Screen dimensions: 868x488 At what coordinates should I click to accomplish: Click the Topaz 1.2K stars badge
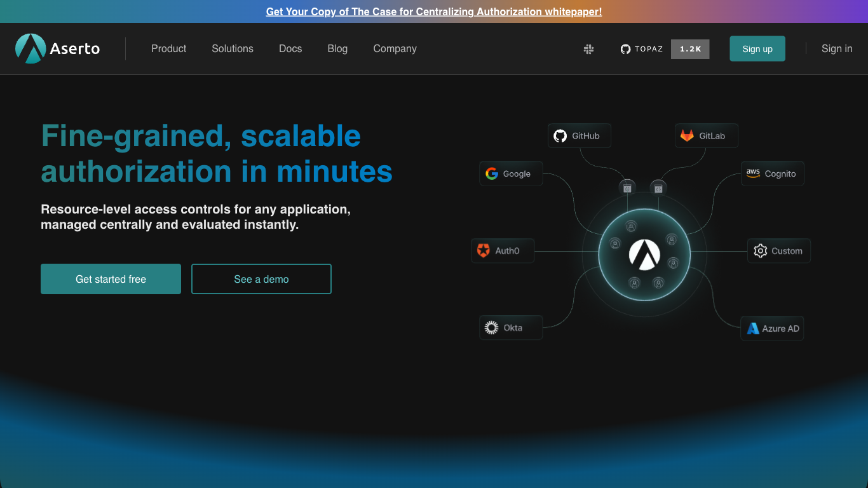(690, 49)
